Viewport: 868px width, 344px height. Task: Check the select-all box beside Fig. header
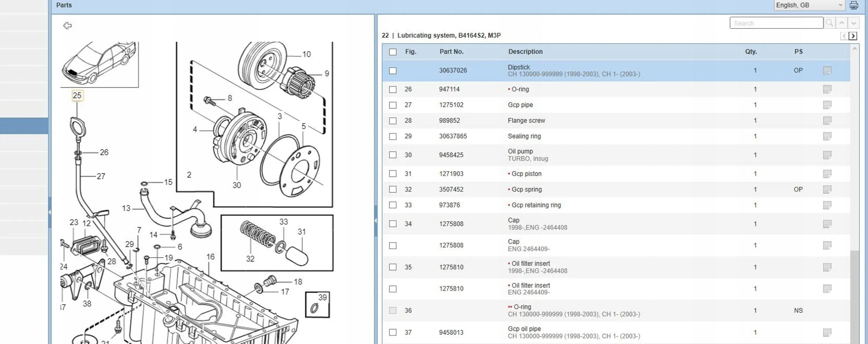(x=393, y=52)
